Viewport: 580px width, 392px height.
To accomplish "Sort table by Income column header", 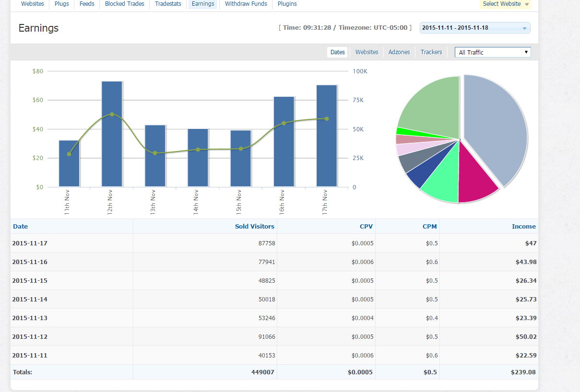I will click(523, 227).
